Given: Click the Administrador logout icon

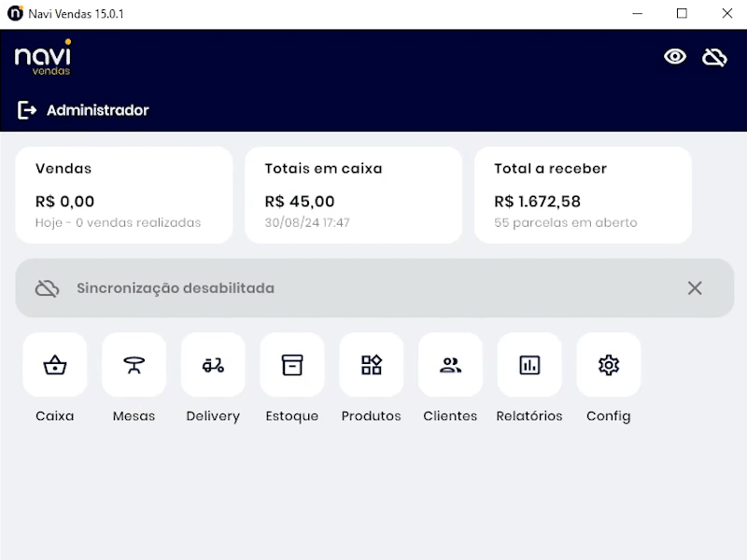Looking at the screenshot, I should [x=27, y=110].
